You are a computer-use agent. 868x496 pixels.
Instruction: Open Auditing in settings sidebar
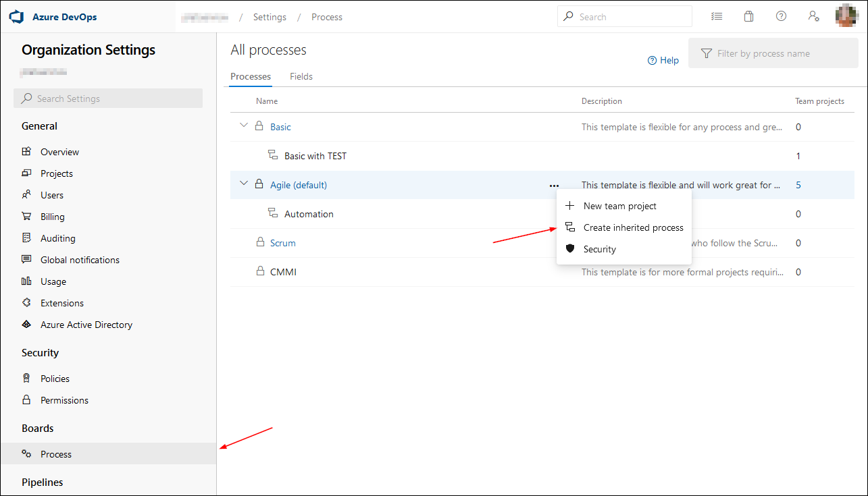click(x=58, y=238)
